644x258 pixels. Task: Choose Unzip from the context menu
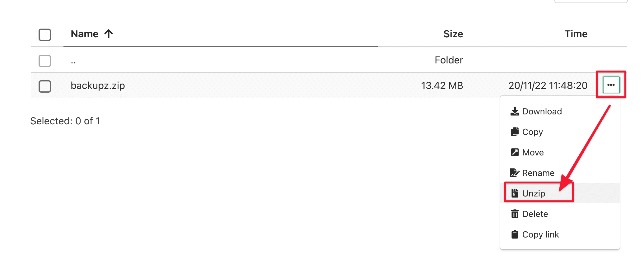pos(534,193)
